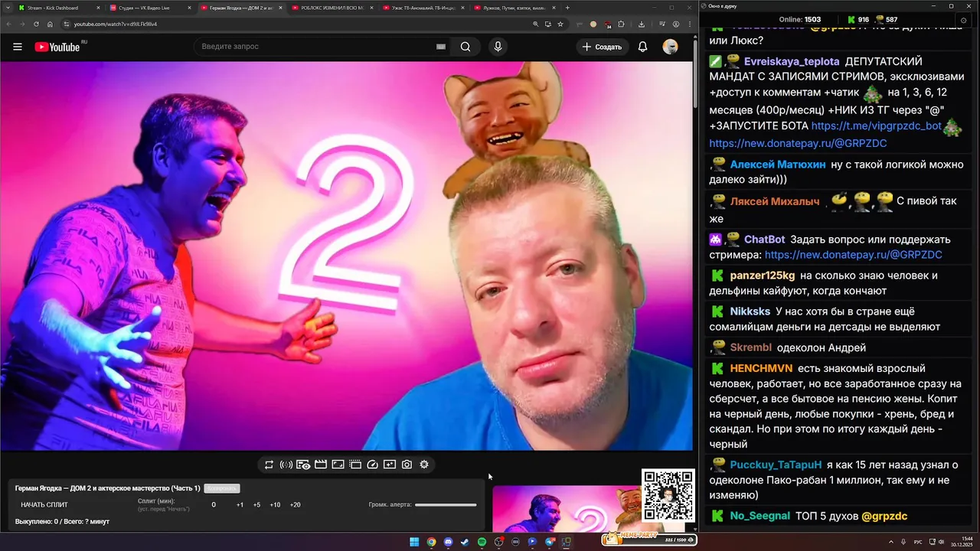980x551 pixels.
Task: Click the Создать button
Action: (x=603, y=47)
